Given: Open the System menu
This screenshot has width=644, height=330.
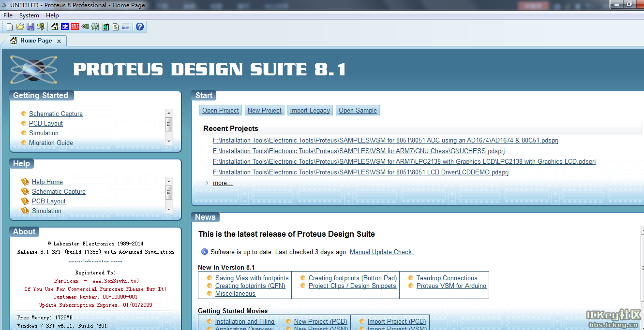Looking at the screenshot, I should tap(29, 15).
